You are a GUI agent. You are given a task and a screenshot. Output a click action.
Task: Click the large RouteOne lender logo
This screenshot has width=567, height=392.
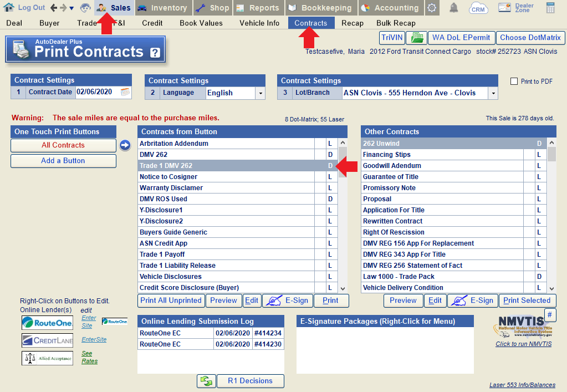pos(47,323)
